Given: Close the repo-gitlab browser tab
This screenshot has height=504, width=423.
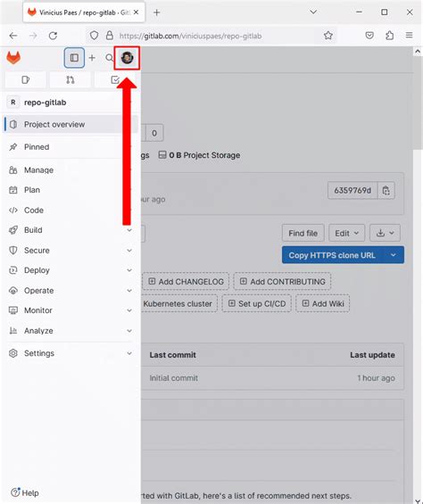Looking at the screenshot, I should pos(136,12).
